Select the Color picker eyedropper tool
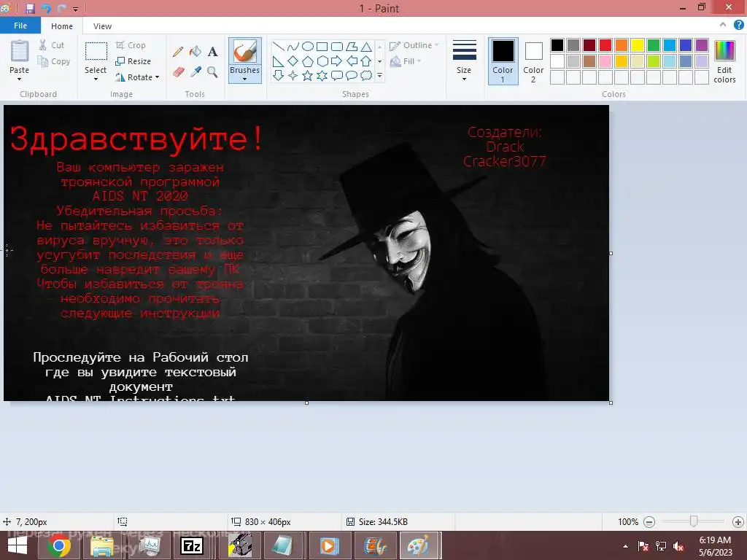Screen dimensions: 747x560 click(x=196, y=72)
